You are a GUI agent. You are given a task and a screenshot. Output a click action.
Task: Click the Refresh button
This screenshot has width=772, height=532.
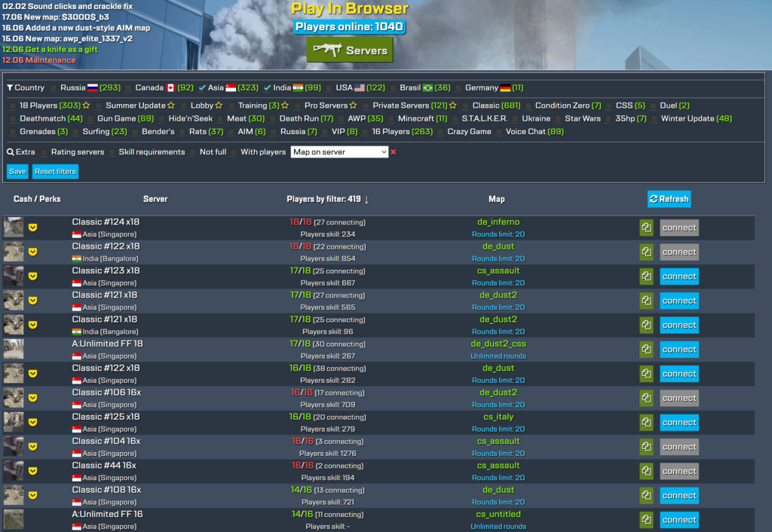(669, 199)
